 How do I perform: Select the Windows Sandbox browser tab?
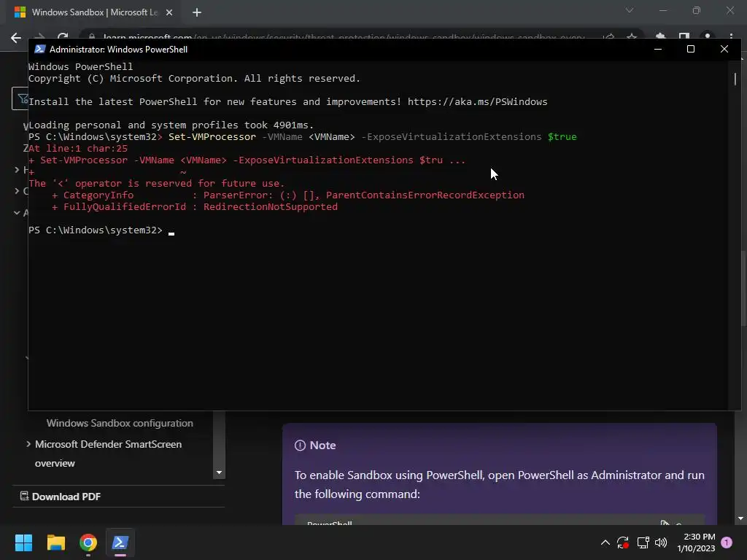[94, 12]
